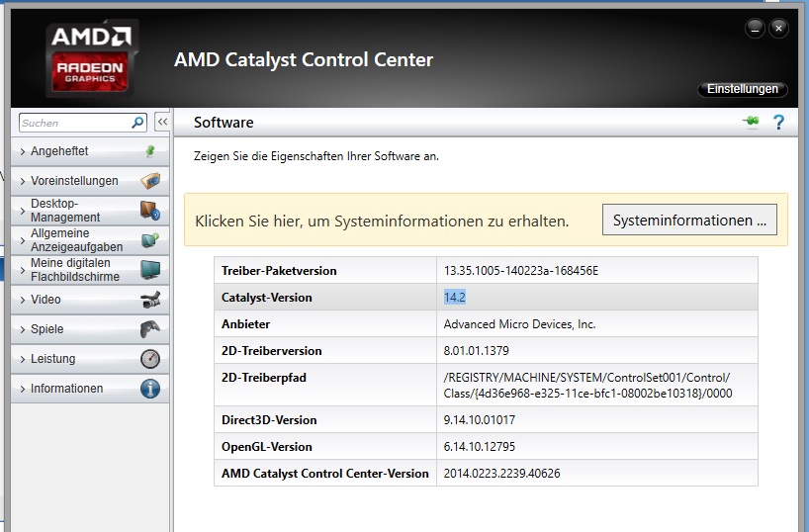Close the Catalyst Control Center window
The image size is (809, 532).
pyautogui.click(x=778, y=28)
